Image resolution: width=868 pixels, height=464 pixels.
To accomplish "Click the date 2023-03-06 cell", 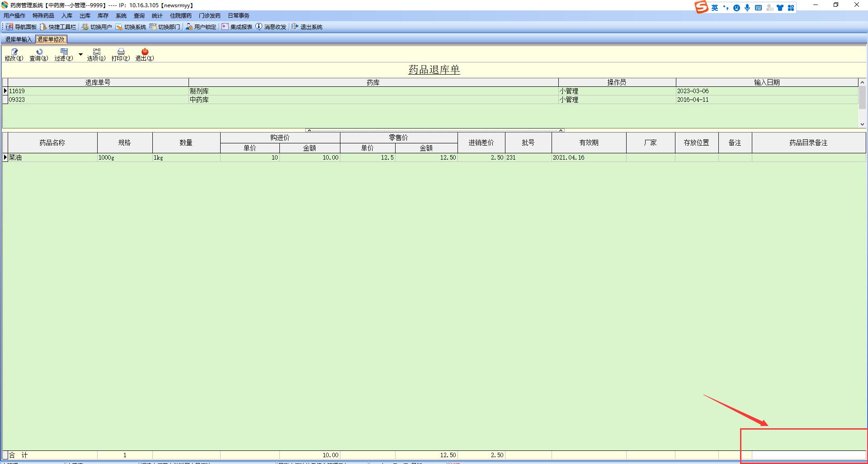I will click(767, 91).
